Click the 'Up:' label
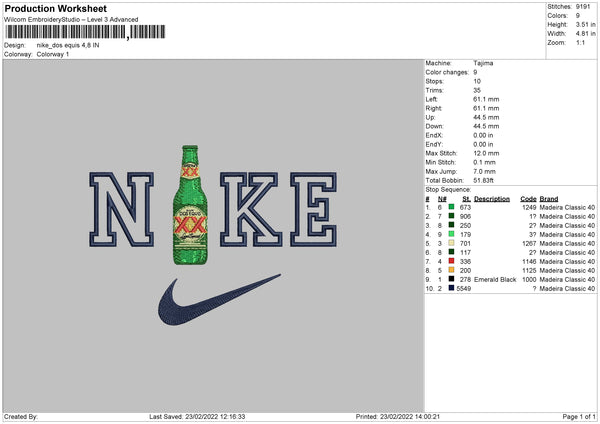Image resolution: width=600 pixels, height=424 pixels. click(x=430, y=117)
